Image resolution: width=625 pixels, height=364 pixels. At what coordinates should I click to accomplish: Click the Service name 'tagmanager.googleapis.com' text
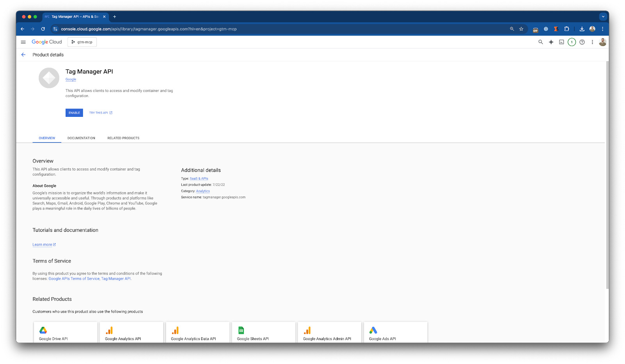(224, 197)
